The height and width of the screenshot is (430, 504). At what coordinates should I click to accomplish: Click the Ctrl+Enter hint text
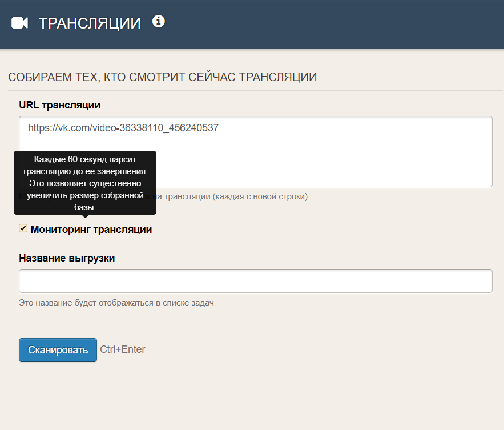tap(123, 349)
